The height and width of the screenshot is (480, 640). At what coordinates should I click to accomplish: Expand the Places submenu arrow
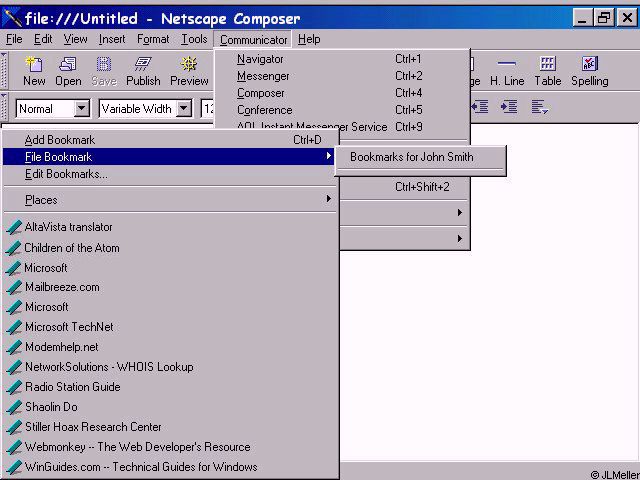(x=329, y=199)
